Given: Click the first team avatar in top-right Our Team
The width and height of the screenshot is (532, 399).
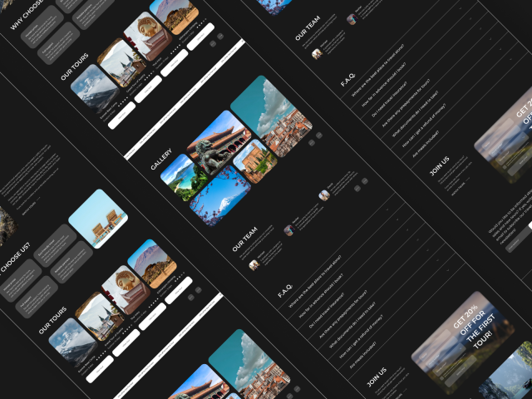Looking at the screenshot, I should (x=317, y=54).
